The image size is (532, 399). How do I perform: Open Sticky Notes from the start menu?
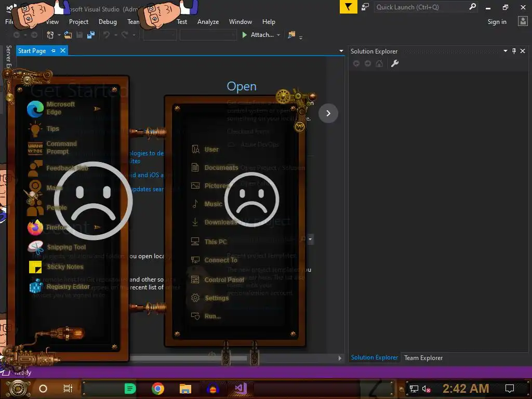[x=56, y=267]
